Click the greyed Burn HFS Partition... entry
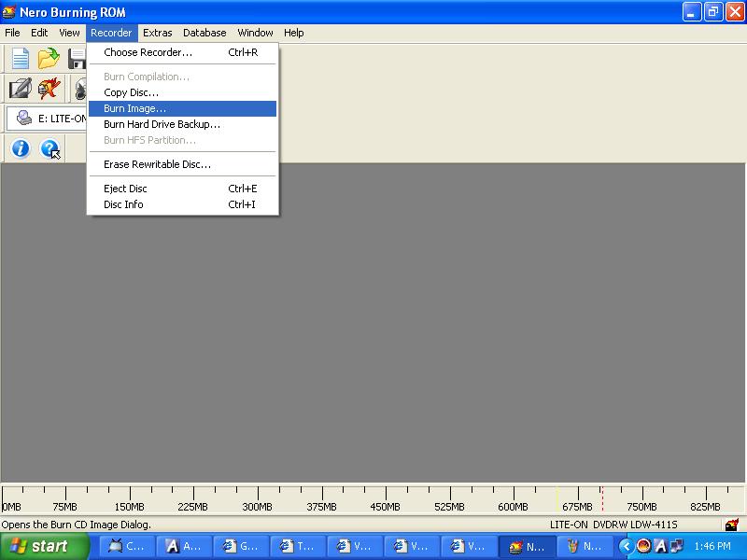The height and width of the screenshot is (560, 747). (x=182, y=140)
